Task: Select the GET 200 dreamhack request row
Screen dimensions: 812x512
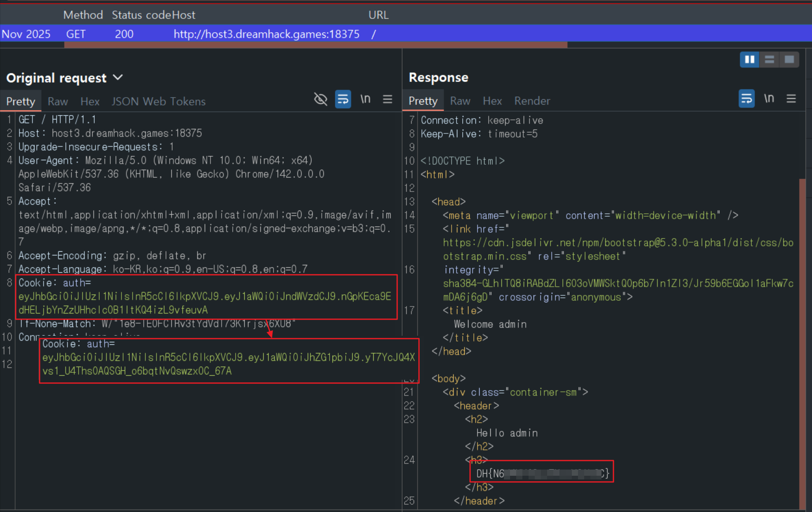Action: 264,34
